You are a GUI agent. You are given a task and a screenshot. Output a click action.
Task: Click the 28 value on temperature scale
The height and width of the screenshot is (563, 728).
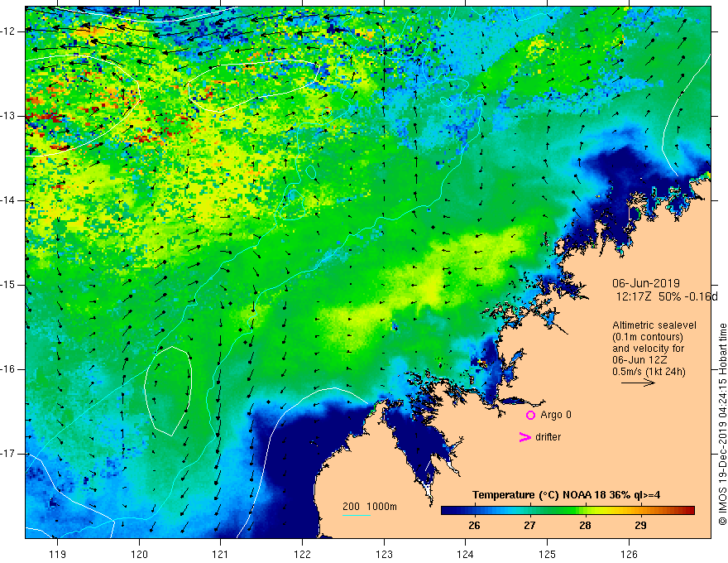pos(585,526)
